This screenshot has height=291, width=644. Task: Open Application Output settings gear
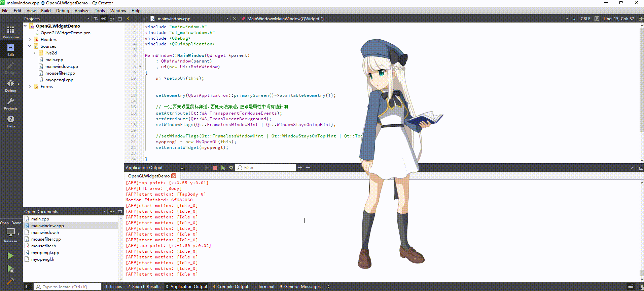tap(231, 168)
